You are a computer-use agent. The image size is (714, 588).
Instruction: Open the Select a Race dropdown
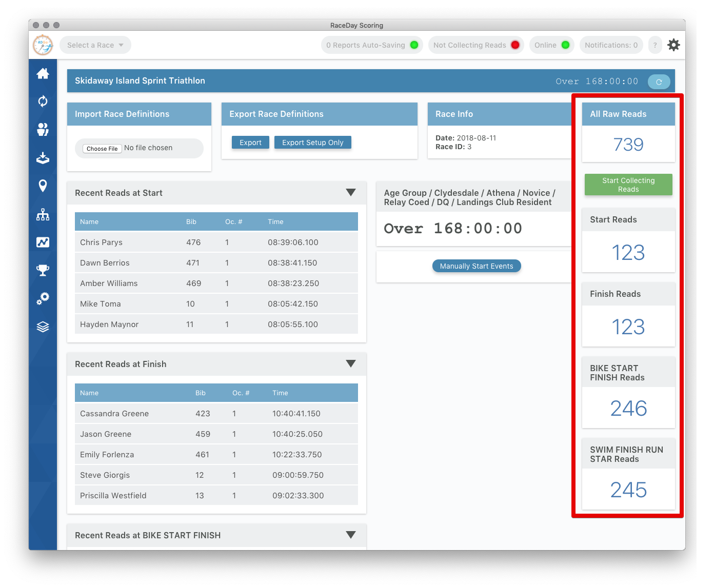click(95, 45)
